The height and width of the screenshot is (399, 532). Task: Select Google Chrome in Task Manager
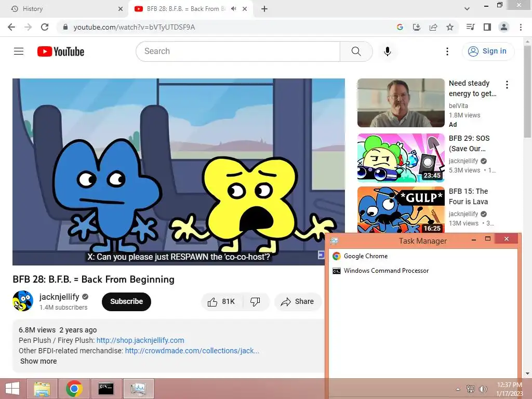point(423,256)
